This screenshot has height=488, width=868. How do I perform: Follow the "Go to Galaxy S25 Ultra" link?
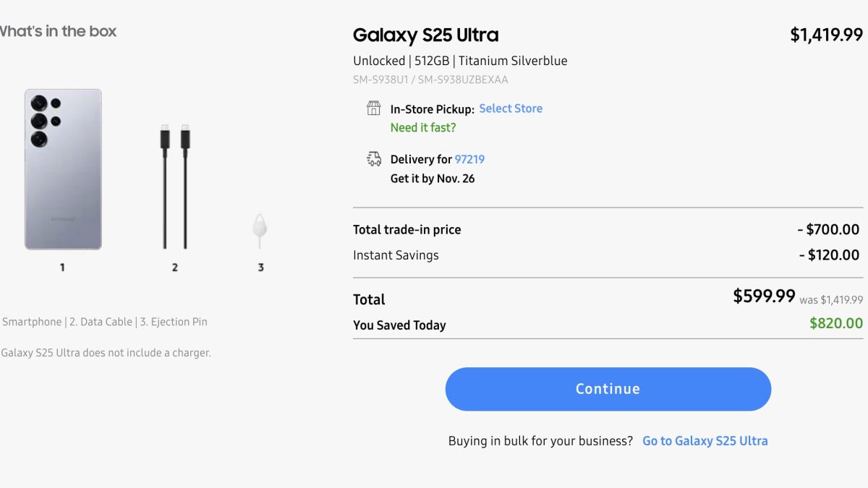(705, 441)
